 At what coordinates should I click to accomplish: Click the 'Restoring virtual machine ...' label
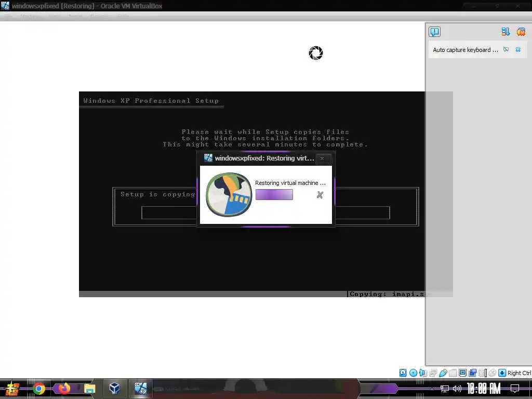click(x=290, y=183)
